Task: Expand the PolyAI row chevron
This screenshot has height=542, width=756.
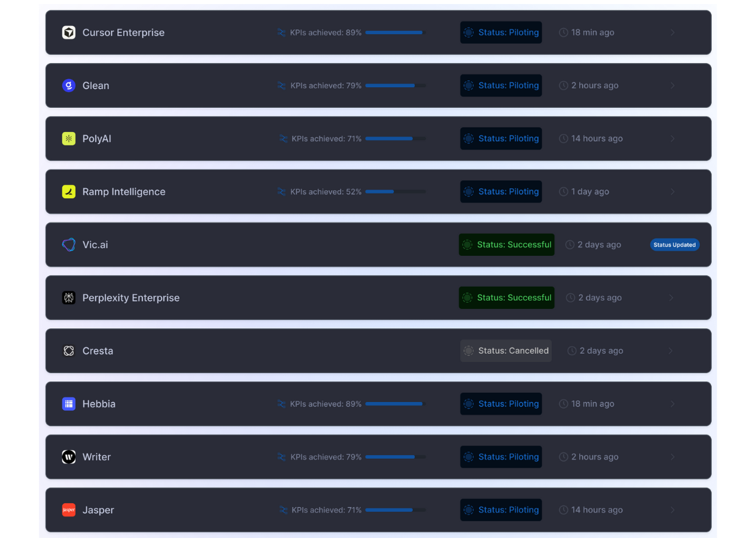Action: tap(673, 138)
